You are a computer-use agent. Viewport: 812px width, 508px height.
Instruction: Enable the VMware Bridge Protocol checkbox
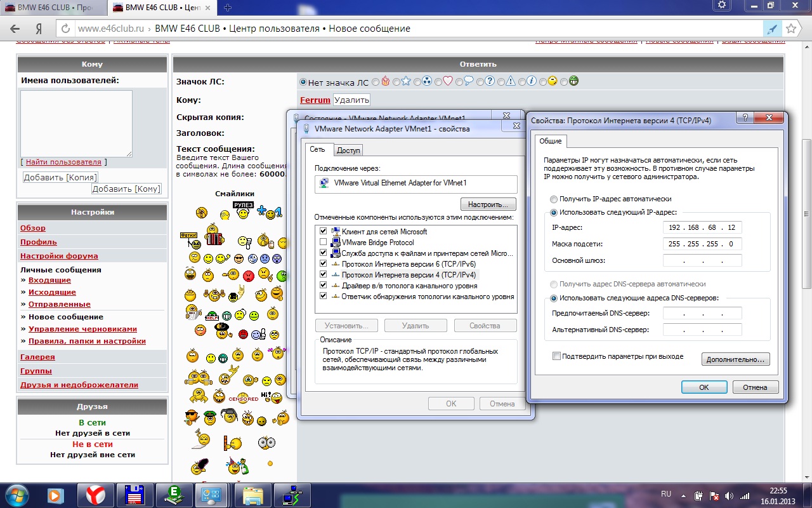324,243
